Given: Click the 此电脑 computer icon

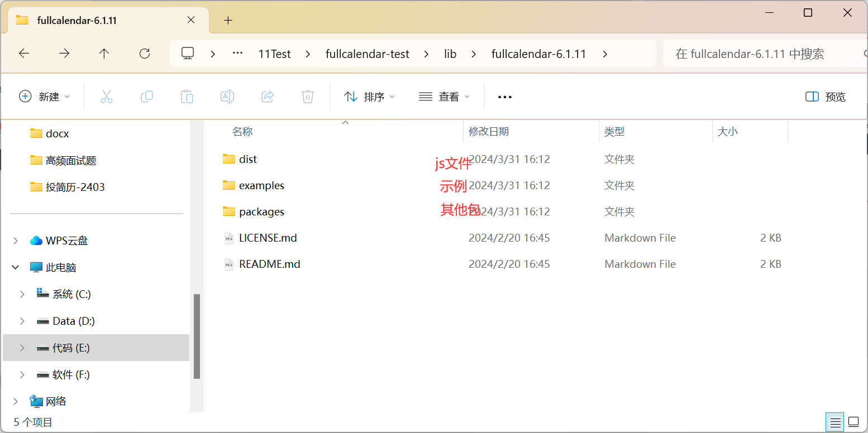Looking at the screenshot, I should click(36, 267).
